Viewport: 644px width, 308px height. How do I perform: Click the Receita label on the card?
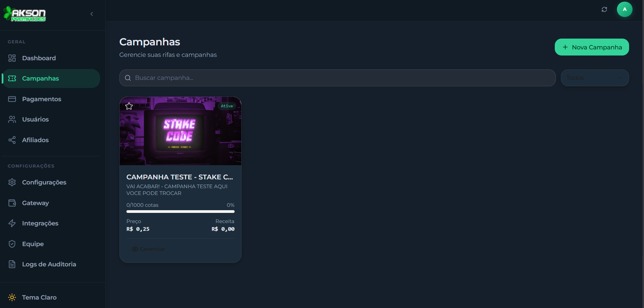pos(225,221)
